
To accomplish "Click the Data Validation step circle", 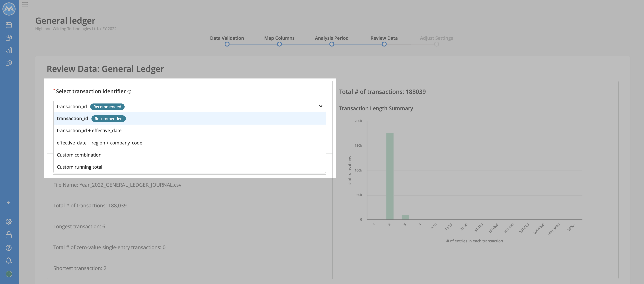I will pos(227,44).
